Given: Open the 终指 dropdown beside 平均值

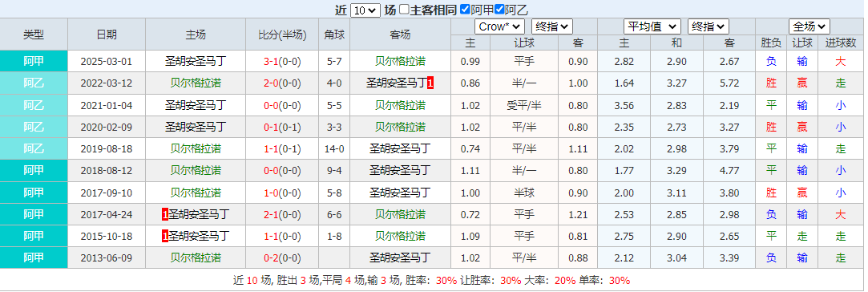Looking at the screenshot, I should [708, 26].
